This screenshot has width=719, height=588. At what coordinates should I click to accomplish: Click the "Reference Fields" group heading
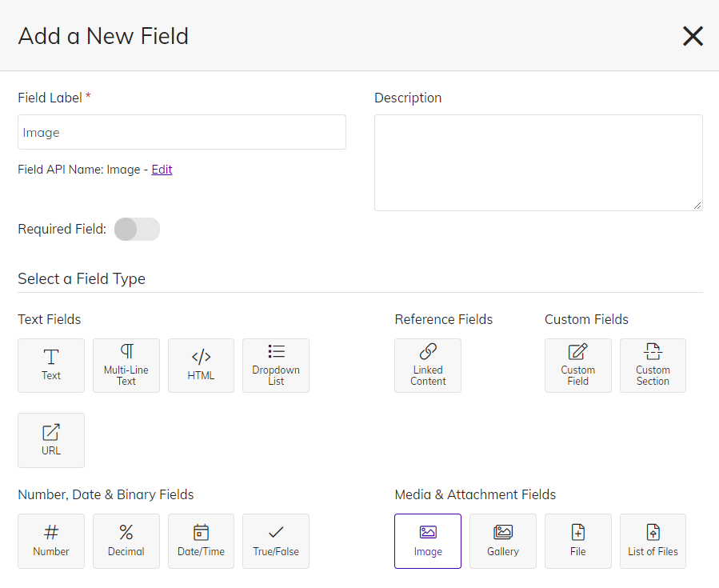[x=444, y=319]
